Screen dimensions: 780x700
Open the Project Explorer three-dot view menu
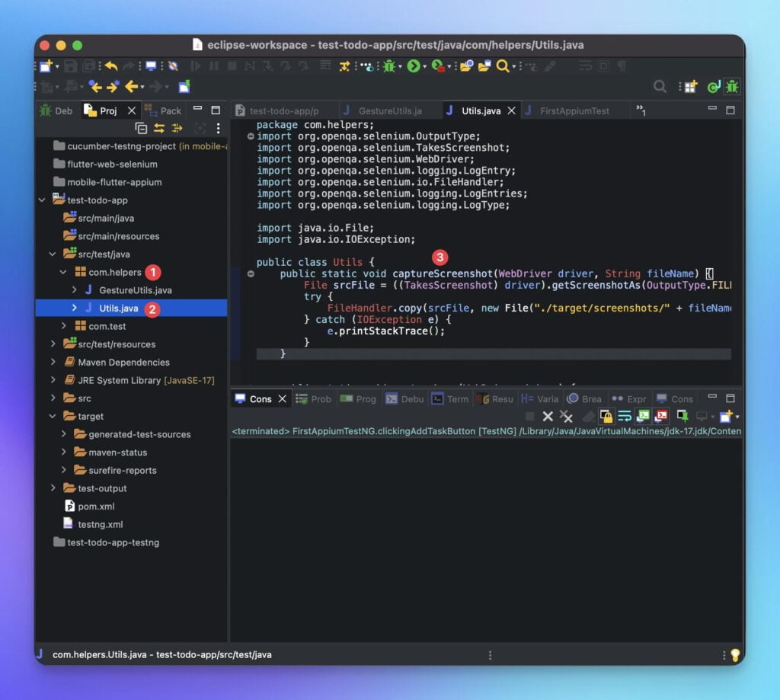[218, 129]
